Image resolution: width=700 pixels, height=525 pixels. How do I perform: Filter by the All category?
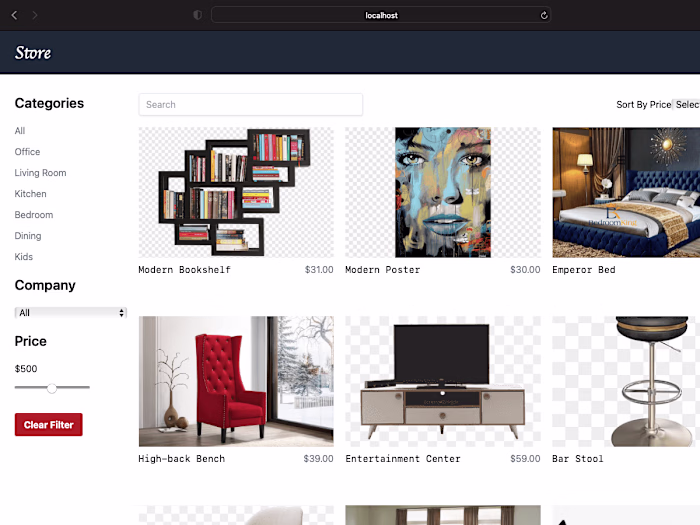point(20,131)
